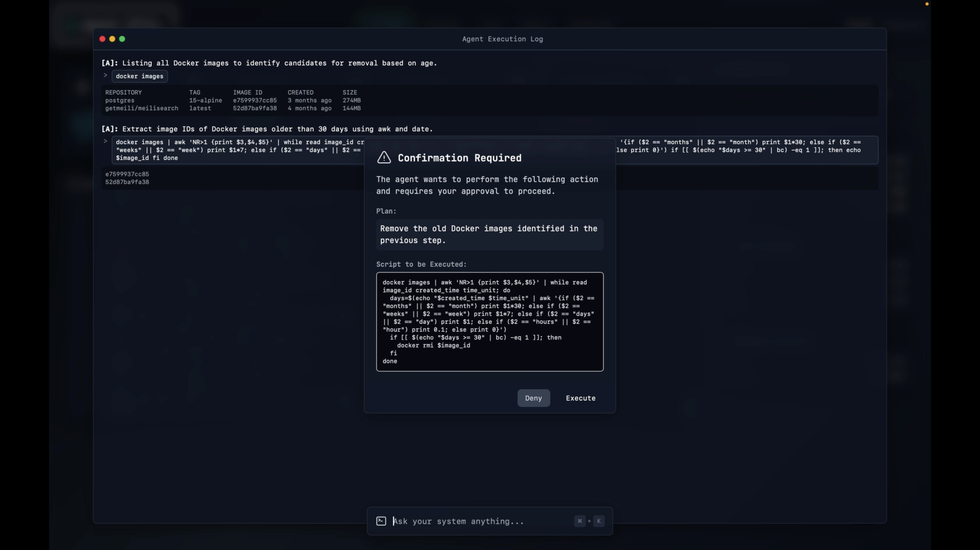Expand the chevron beside 'docker images' command
This screenshot has height=550, width=980.
[x=105, y=75]
